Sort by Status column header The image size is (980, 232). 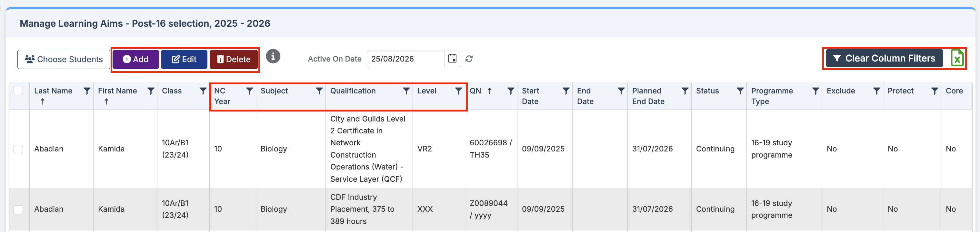(x=707, y=91)
